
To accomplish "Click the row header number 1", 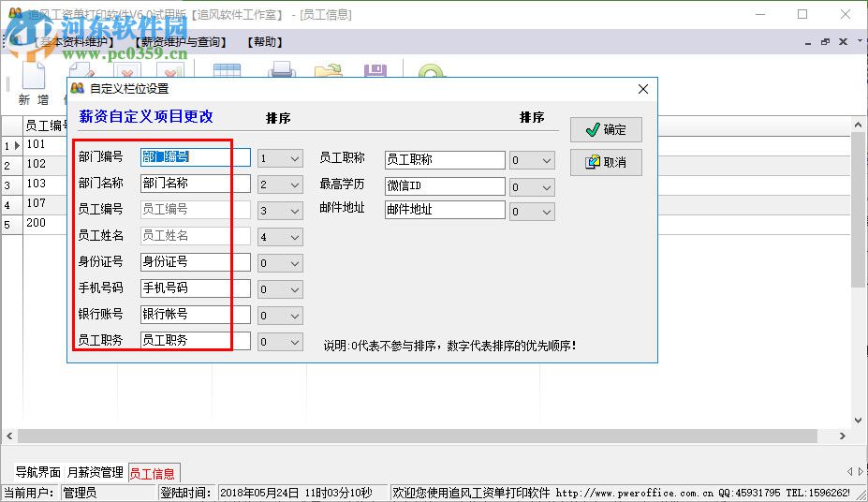I will 11,146.
